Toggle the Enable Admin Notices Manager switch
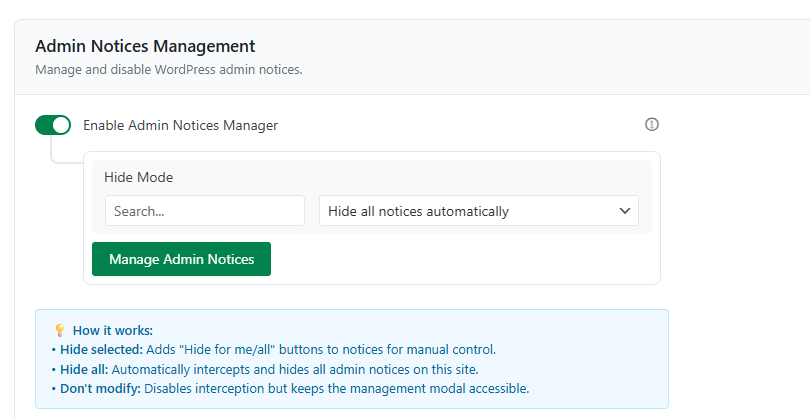Screen dimensions: 811x418 point(53,125)
